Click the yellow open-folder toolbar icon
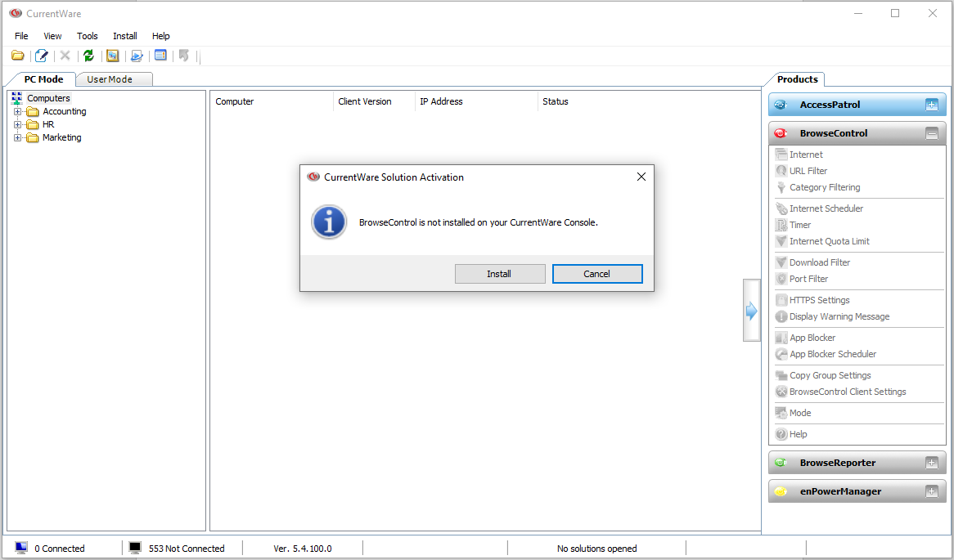This screenshot has width=954, height=560. [18, 56]
